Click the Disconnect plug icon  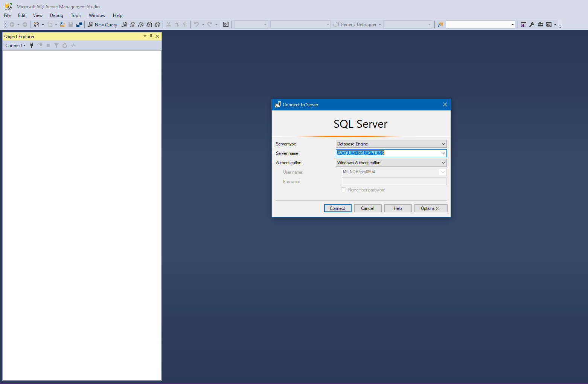coord(40,46)
